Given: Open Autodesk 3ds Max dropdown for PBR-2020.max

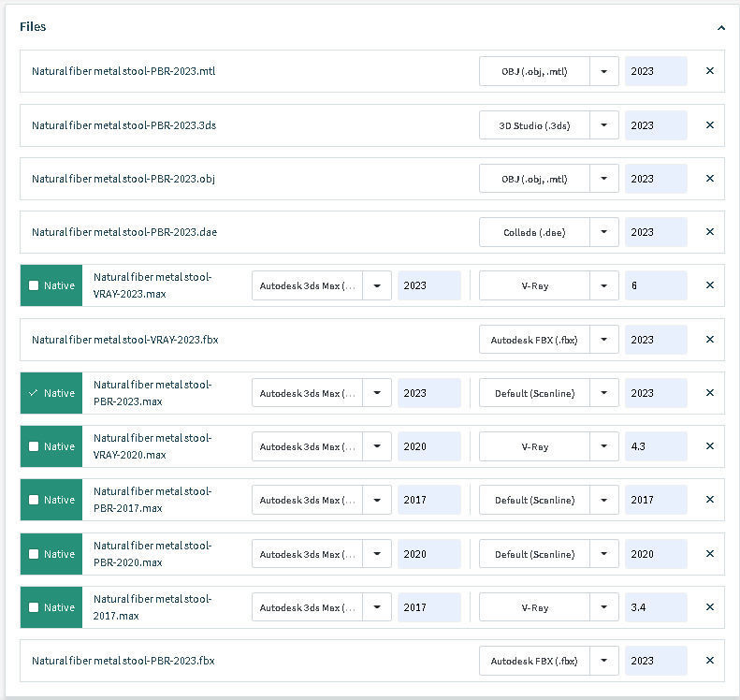Looking at the screenshot, I should pos(377,554).
